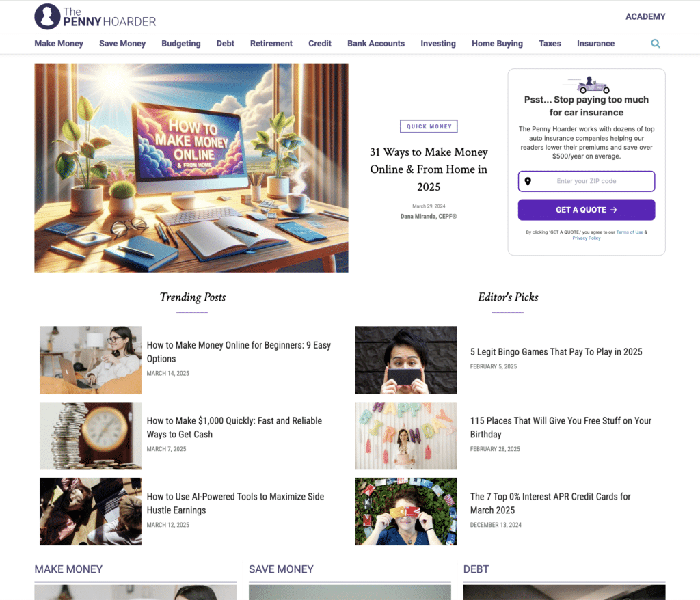Click the location pin in ZIP field

(528, 181)
